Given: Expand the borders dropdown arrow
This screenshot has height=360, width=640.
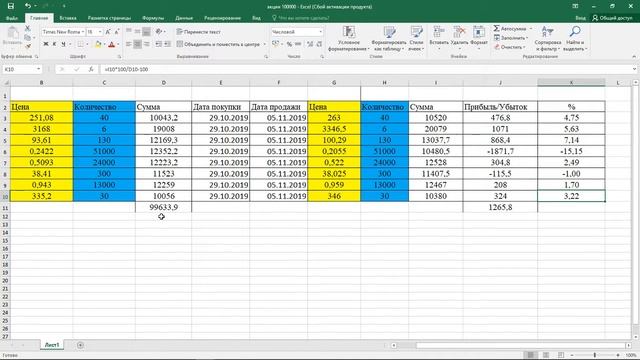Looking at the screenshot, I should [x=87, y=44].
